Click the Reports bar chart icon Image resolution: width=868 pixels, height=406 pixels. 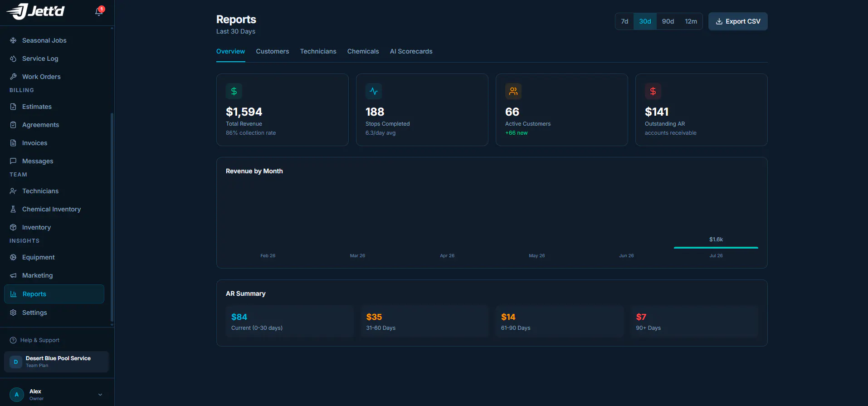pos(14,294)
